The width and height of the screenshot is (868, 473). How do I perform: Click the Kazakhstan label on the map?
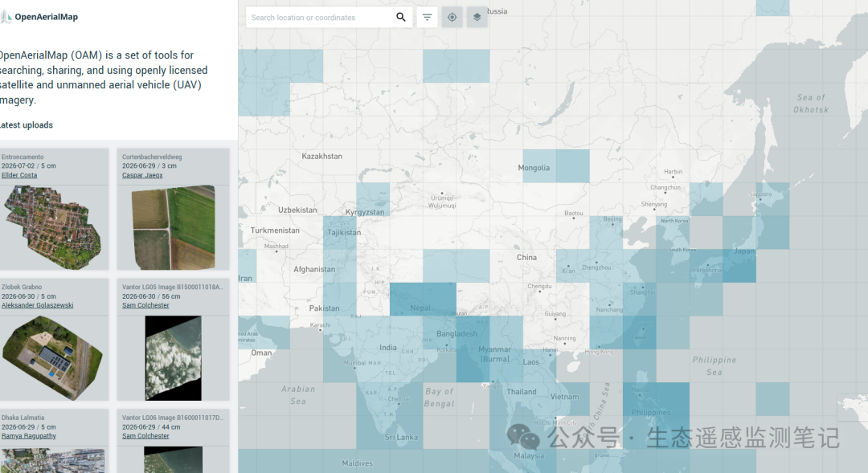[x=321, y=156]
